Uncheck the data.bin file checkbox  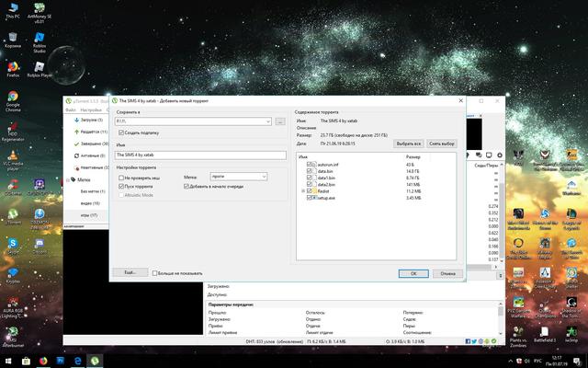pos(311,171)
